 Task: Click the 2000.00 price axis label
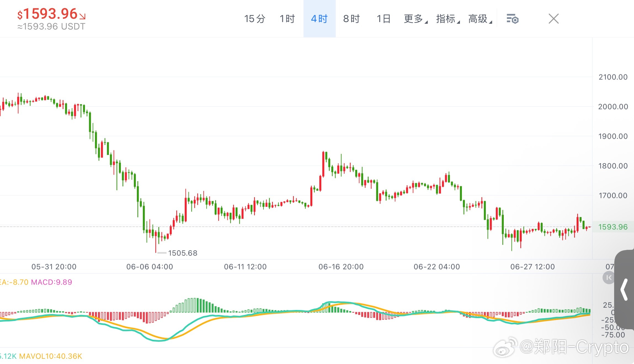point(613,106)
